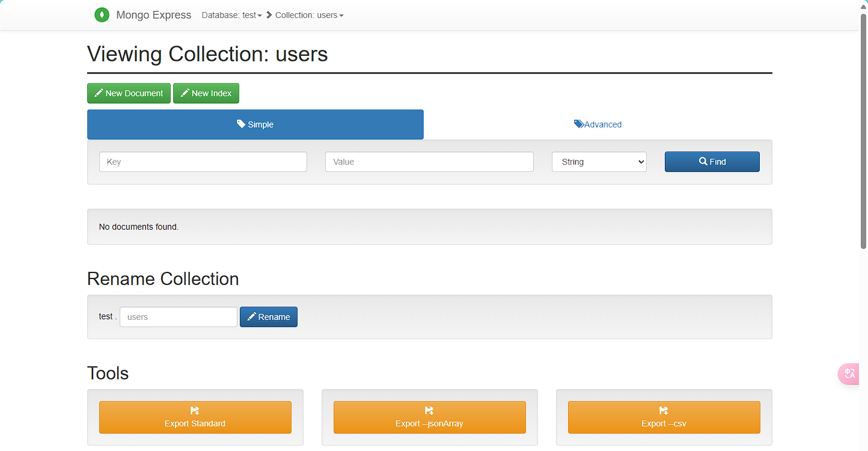Focus the Key input field
The width and height of the screenshot is (868, 451).
[x=203, y=162]
